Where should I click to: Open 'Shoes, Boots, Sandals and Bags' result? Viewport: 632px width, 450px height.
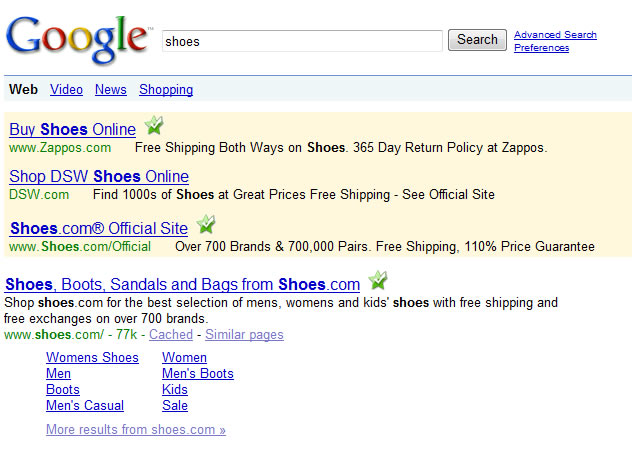pos(183,285)
